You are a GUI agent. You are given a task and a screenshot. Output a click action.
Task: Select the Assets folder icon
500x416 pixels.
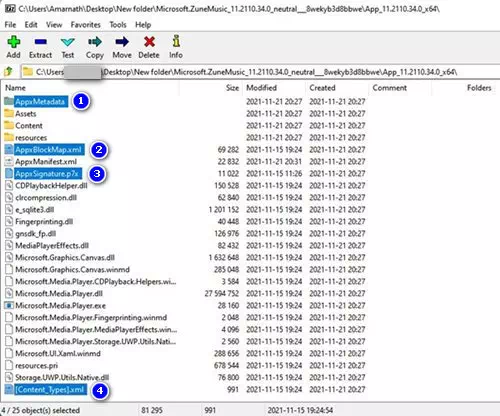[9, 113]
